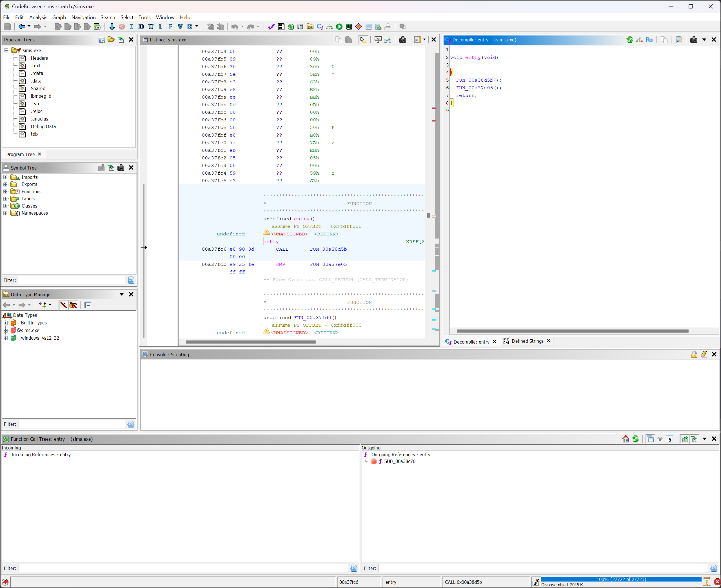
Task: Click the Listing snapshot camera icon
Action: click(x=402, y=40)
